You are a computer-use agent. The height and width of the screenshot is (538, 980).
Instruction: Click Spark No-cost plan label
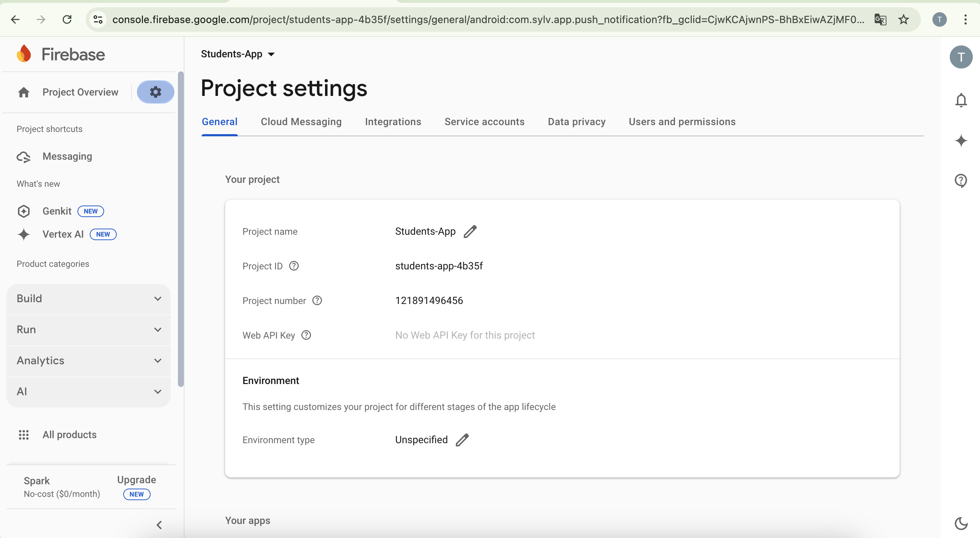pyautogui.click(x=62, y=487)
